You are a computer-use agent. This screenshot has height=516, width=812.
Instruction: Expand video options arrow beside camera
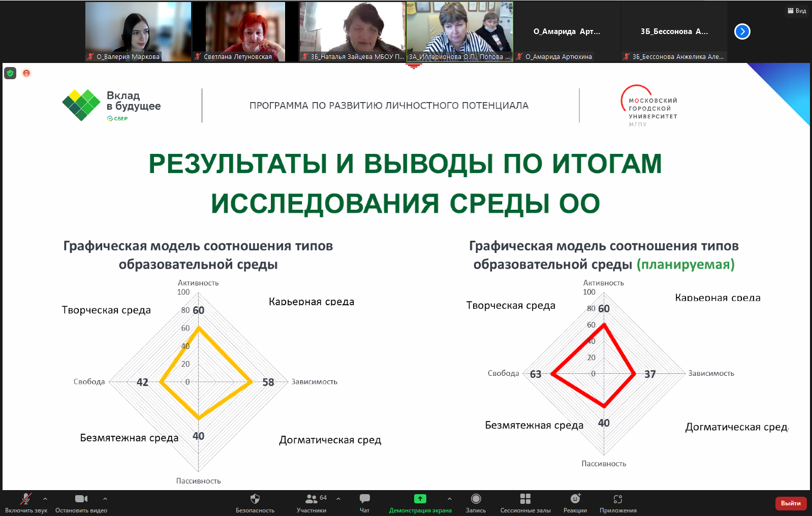pyautogui.click(x=105, y=499)
